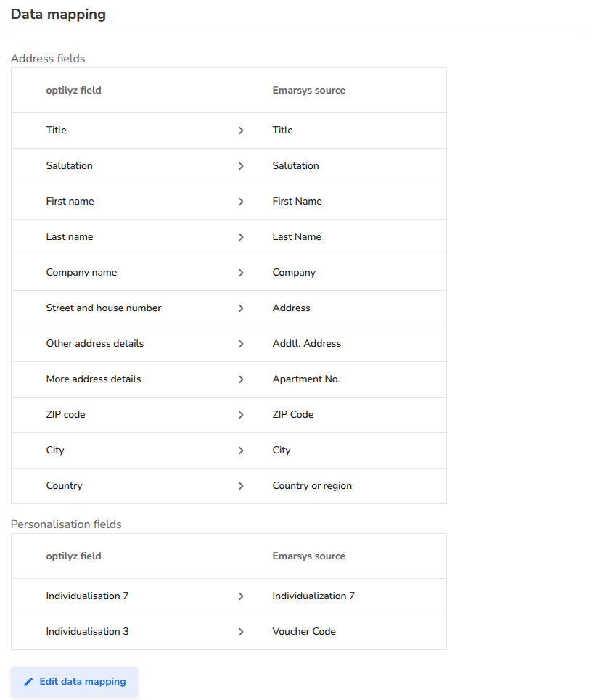Select the Individualization 7 Emarsys source

click(x=313, y=596)
